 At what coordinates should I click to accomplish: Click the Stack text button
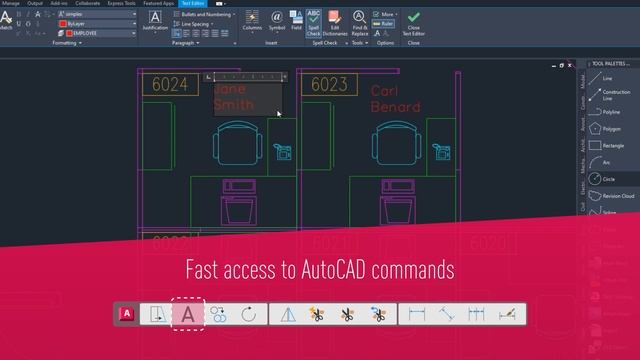37,24
